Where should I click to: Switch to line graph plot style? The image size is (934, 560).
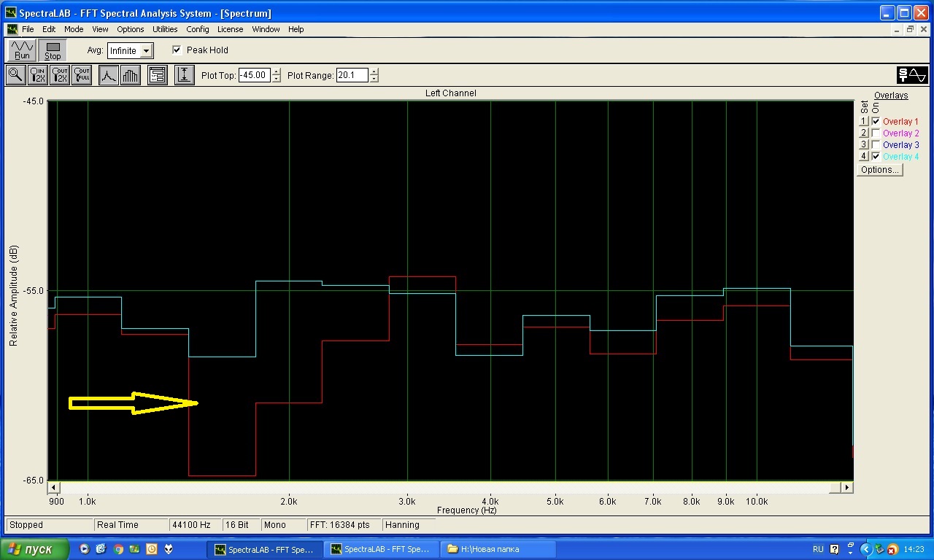pyautogui.click(x=109, y=75)
